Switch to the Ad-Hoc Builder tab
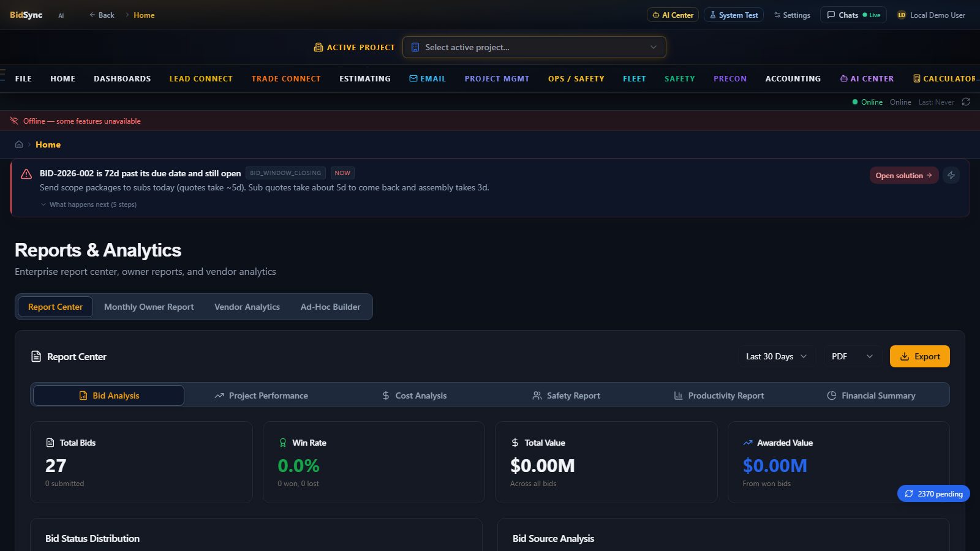 tap(330, 307)
